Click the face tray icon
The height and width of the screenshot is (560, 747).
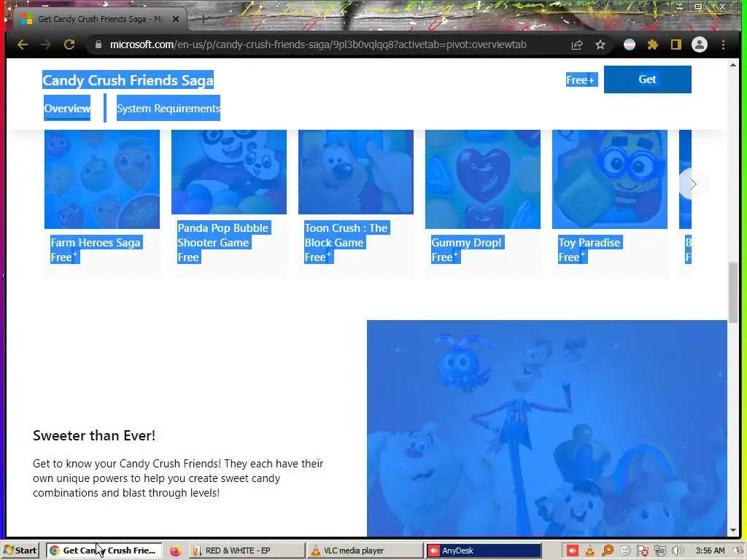coord(625,551)
